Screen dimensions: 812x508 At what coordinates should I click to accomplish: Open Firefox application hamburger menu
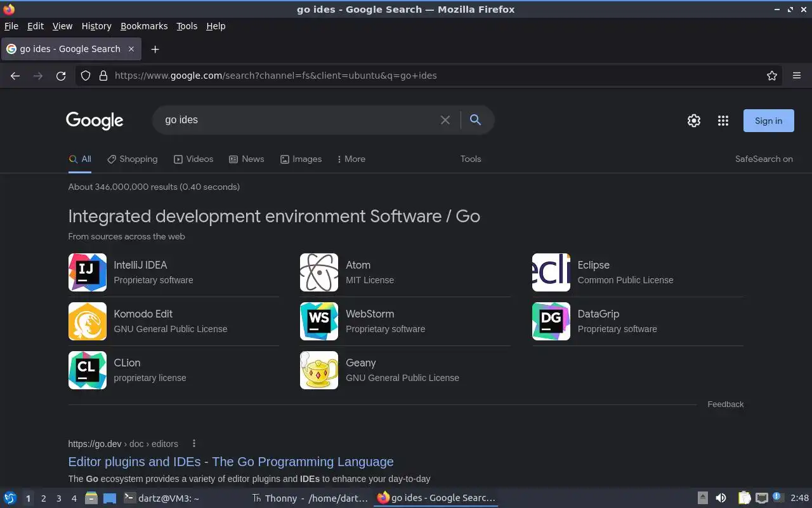point(797,76)
